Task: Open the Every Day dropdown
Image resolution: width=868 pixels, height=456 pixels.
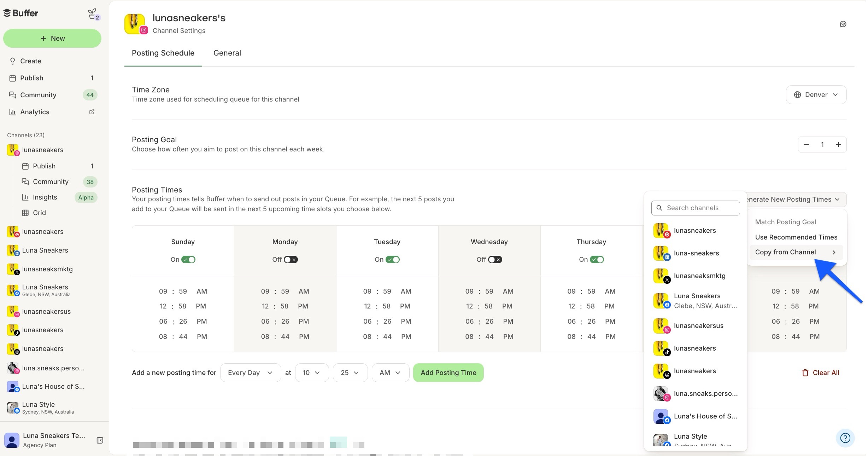Action: [250, 373]
